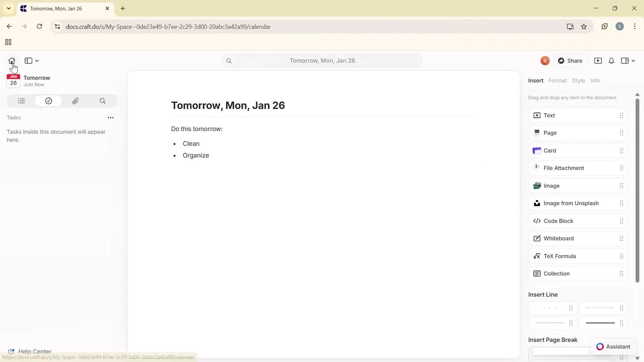Insert a Card element
Screen dimensions: 644x362
(x=576, y=150)
